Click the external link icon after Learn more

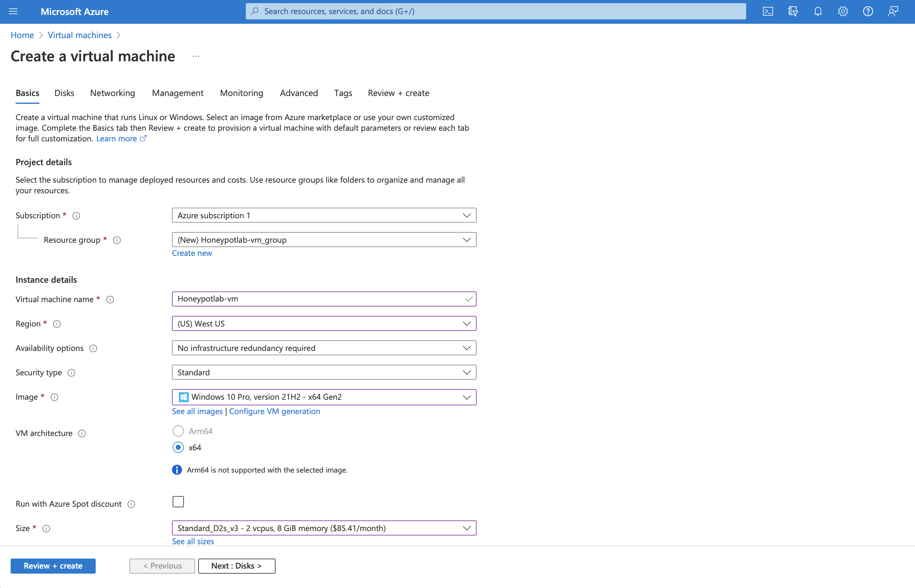(143, 139)
